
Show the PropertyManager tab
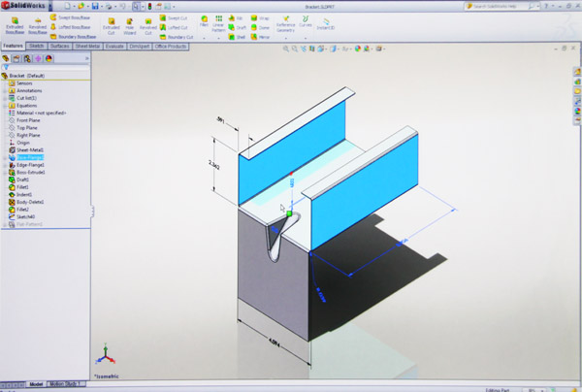click(16, 58)
